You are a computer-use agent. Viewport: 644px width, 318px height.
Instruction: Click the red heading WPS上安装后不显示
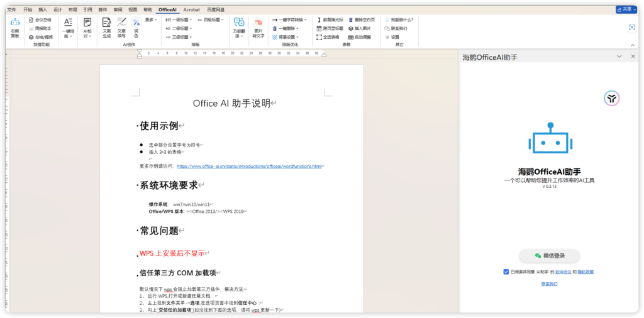[172, 253]
